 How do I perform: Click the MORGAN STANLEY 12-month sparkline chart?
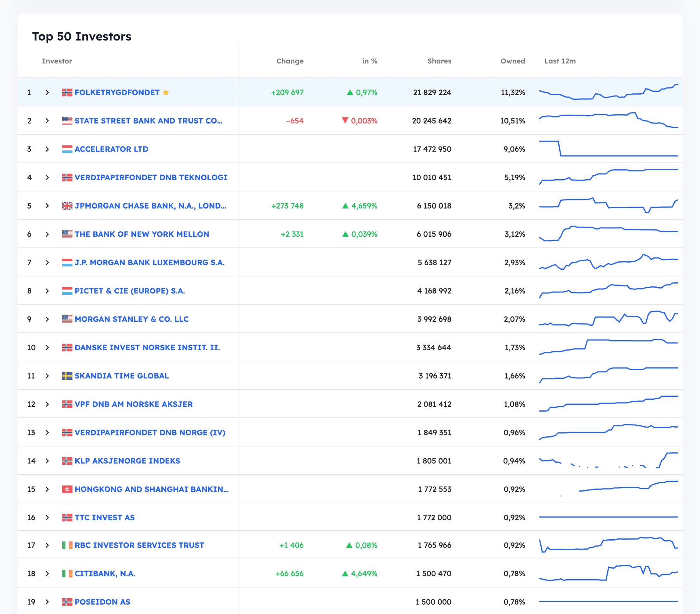tap(609, 319)
